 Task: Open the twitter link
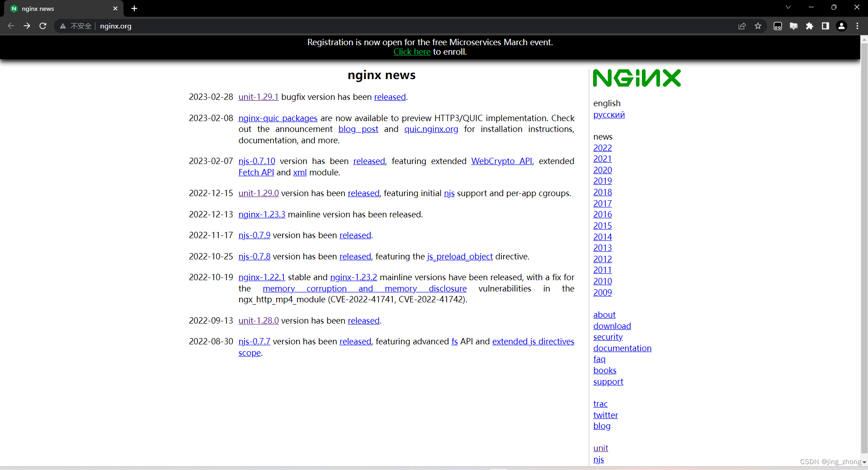coord(605,415)
